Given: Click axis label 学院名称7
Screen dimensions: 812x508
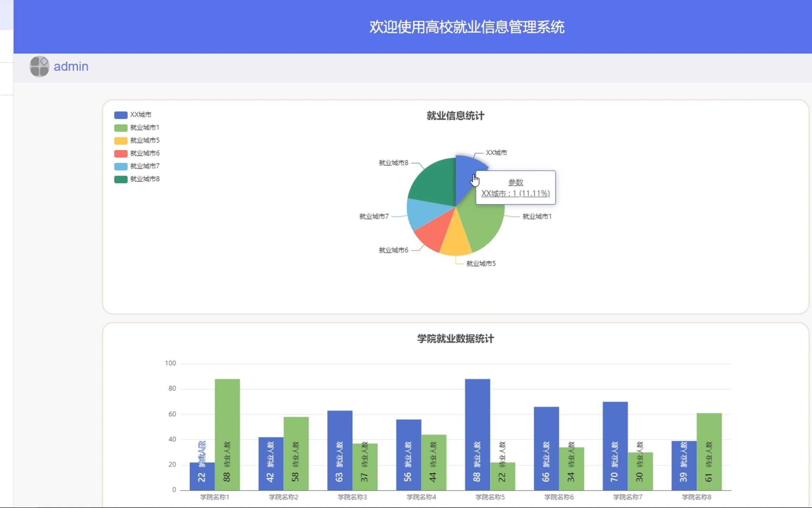Looking at the screenshot, I should (628, 497).
